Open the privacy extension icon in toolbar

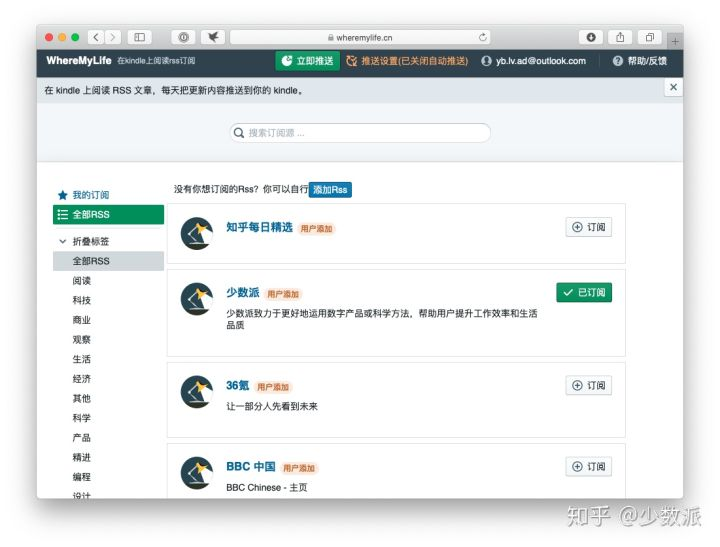(183, 37)
